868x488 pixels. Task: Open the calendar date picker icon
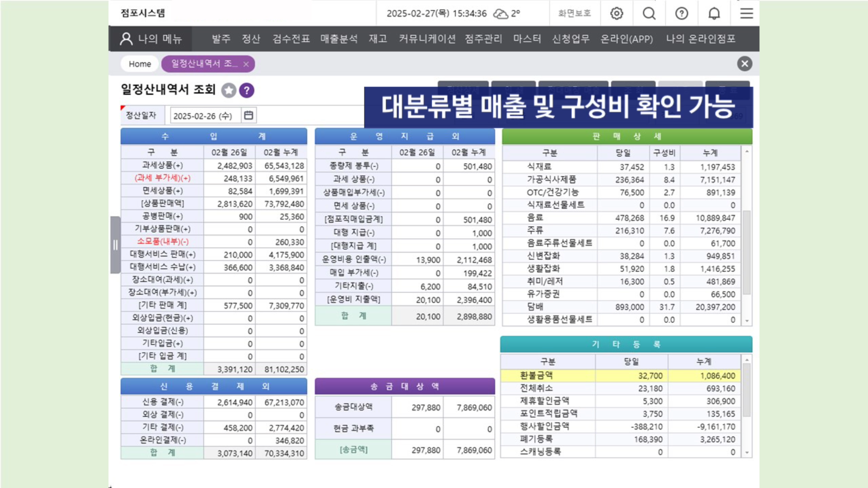(x=249, y=116)
